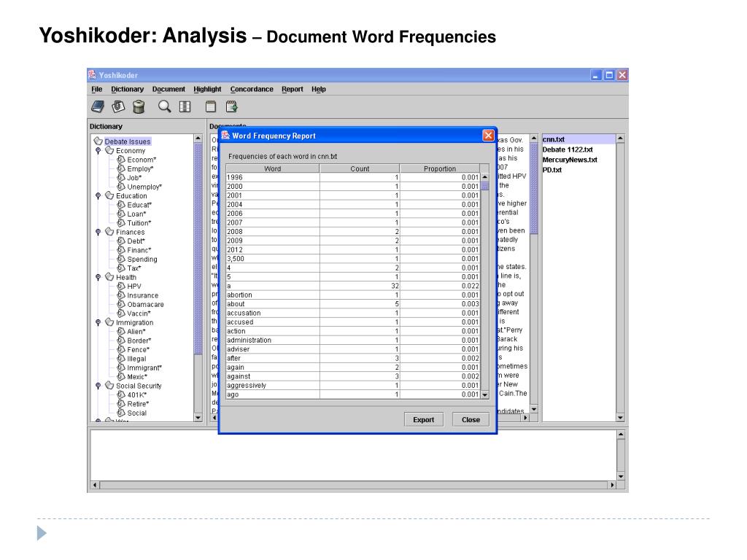The width and height of the screenshot is (747, 560).
Task: Click the Export button
Action: [x=424, y=419]
